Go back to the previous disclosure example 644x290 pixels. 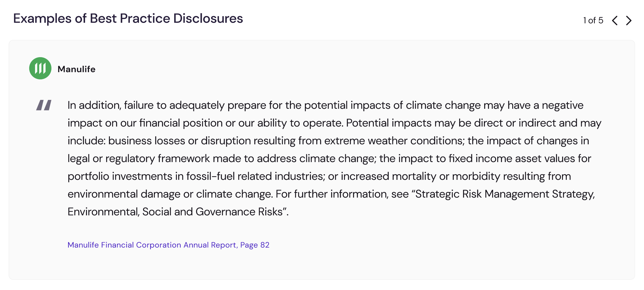(x=615, y=21)
